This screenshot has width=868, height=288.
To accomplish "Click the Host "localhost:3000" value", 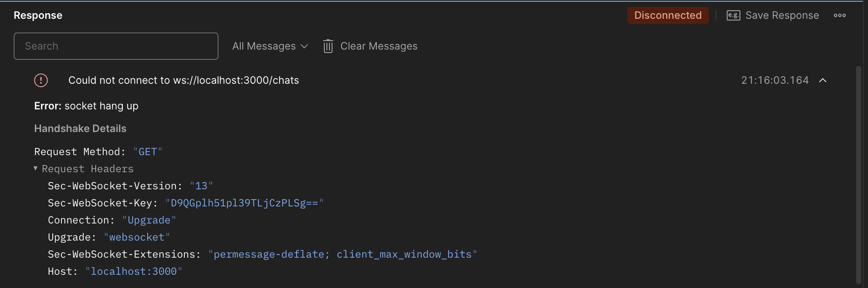I will coord(134,271).
